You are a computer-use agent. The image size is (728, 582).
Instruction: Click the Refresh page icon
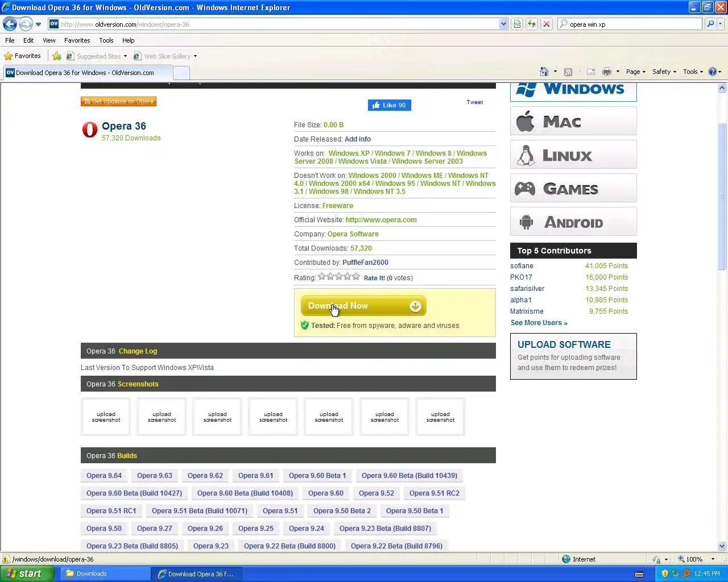(532, 24)
